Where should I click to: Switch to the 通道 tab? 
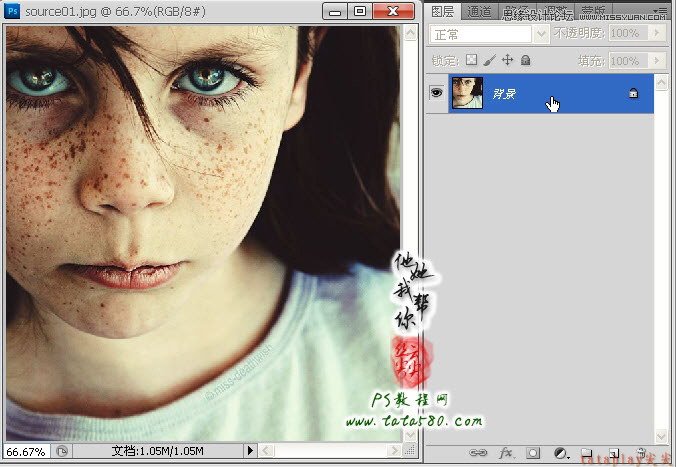click(x=479, y=12)
